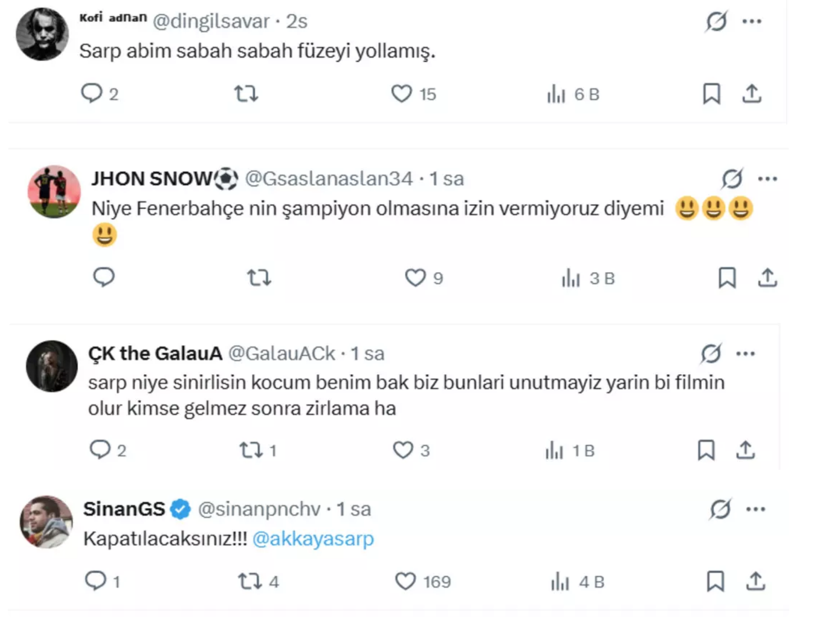Reply to Kofi adnan's tweet
Screen dimensions: 840x626
pos(91,93)
